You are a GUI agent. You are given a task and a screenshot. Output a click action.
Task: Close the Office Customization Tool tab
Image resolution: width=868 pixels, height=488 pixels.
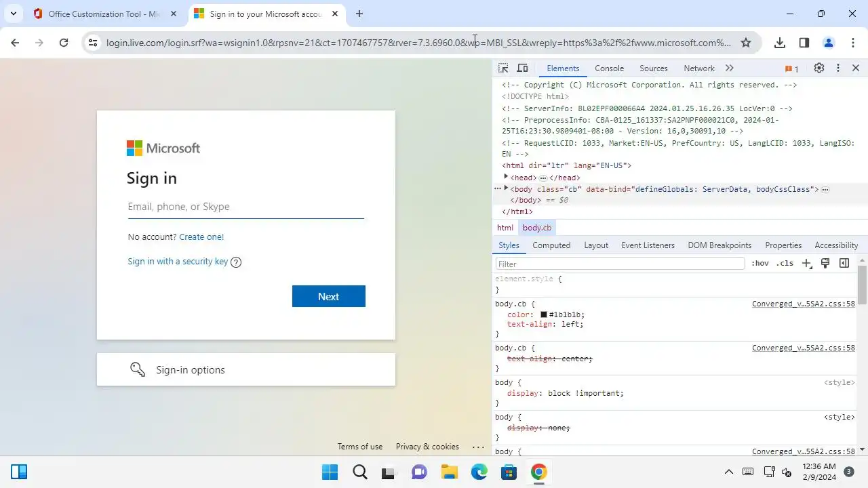click(174, 14)
